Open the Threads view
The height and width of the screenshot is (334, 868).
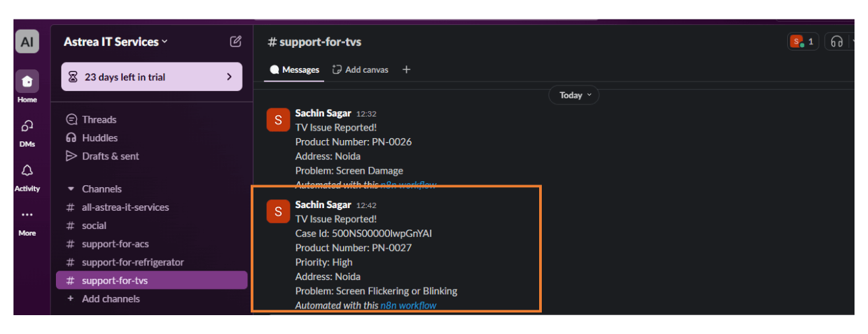99,120
